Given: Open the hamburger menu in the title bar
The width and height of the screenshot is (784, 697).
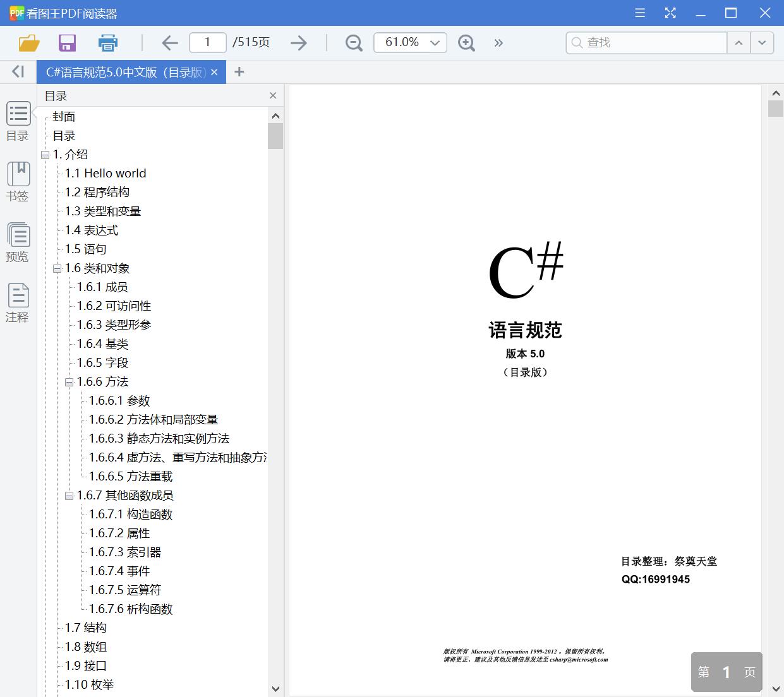Looking at the screenshot, I should coord(639,13).
